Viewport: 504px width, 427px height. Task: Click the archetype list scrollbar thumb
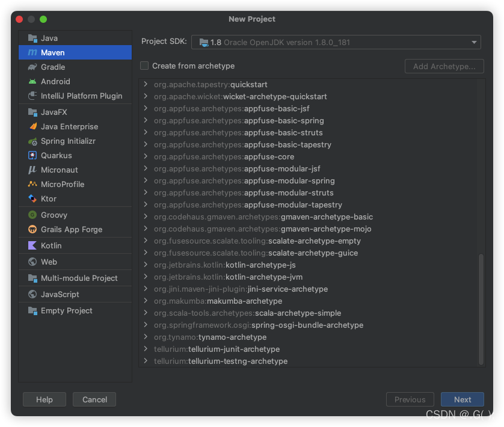(481, 309)
